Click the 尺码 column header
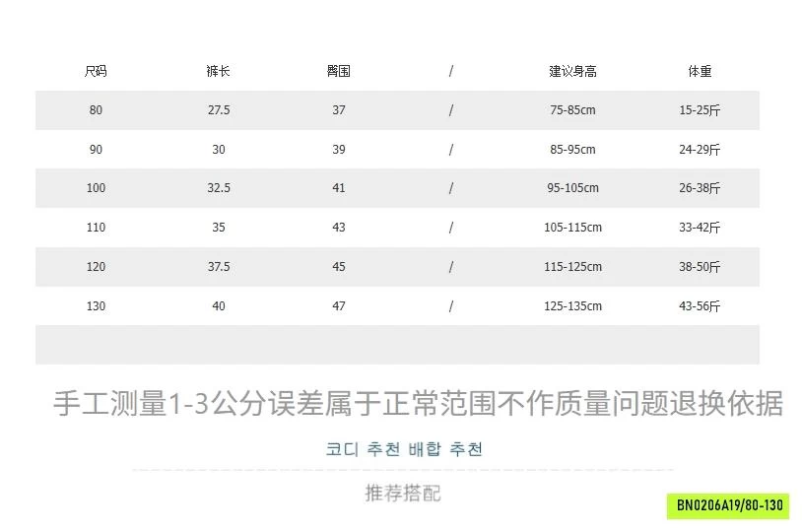The image size is (802, 532). pos(96,71)
